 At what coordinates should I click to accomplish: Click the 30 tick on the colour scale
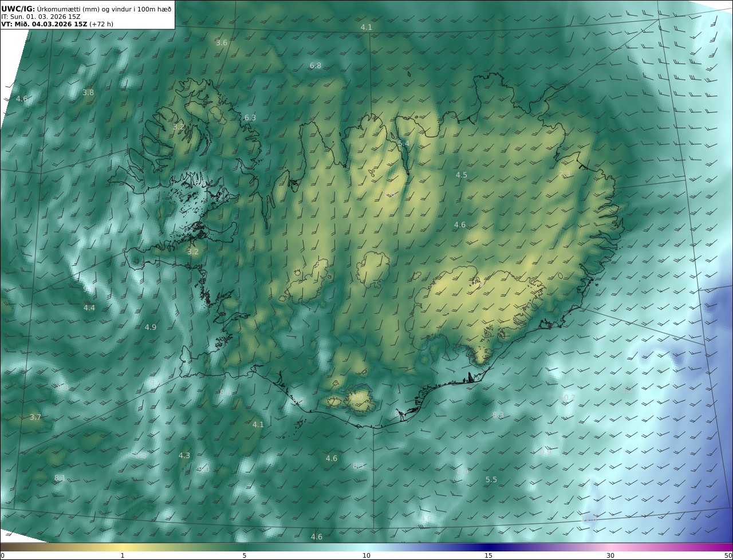pyautogui.click(x=610, y=556)
